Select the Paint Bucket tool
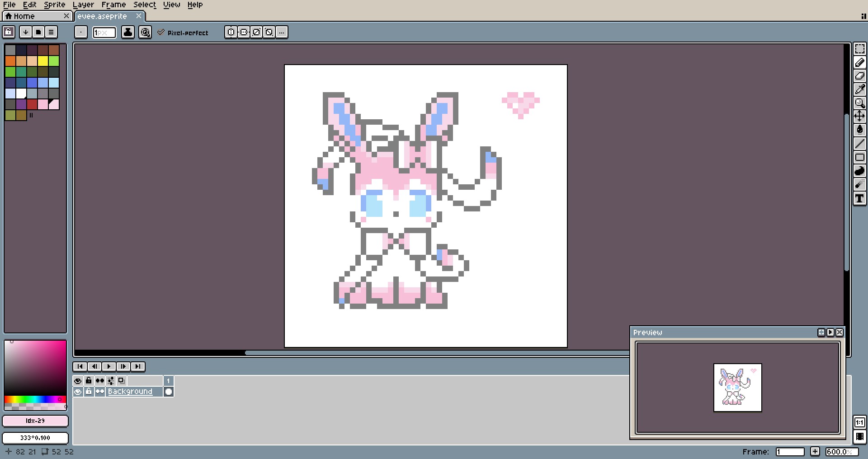This screenshot has height=459, width=868. click(x=859, y=130)
